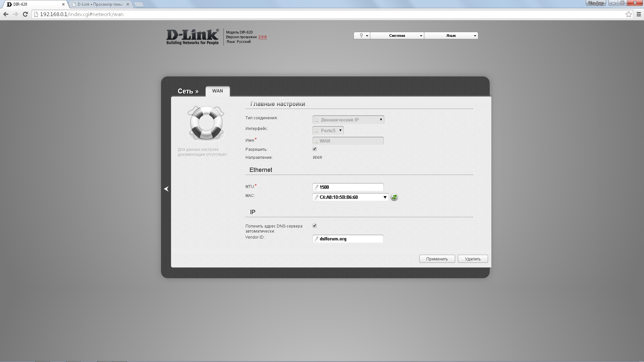The image size is (644, 362).
Task: Expand the MAC address dropdown arrow
Action: [385, 197]
